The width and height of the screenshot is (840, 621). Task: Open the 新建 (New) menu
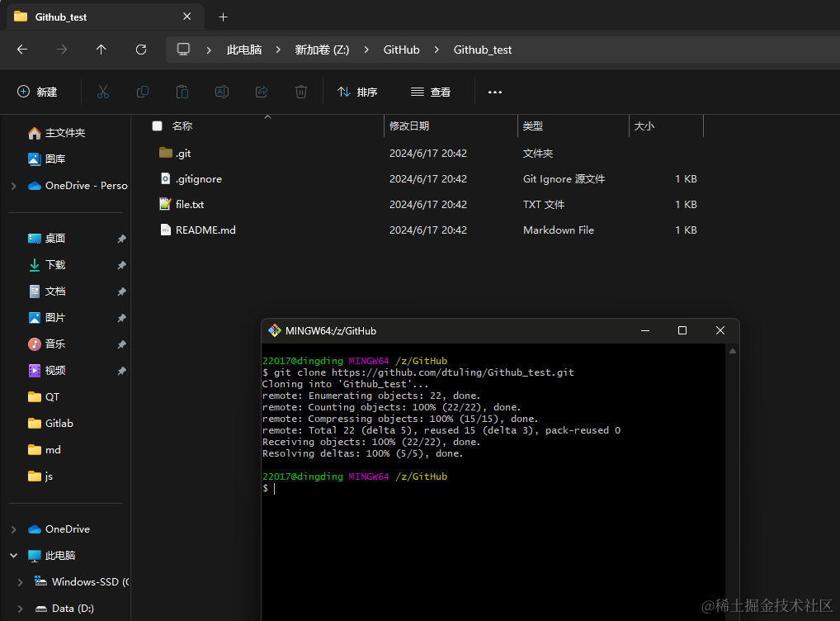[x=37, y=92]
